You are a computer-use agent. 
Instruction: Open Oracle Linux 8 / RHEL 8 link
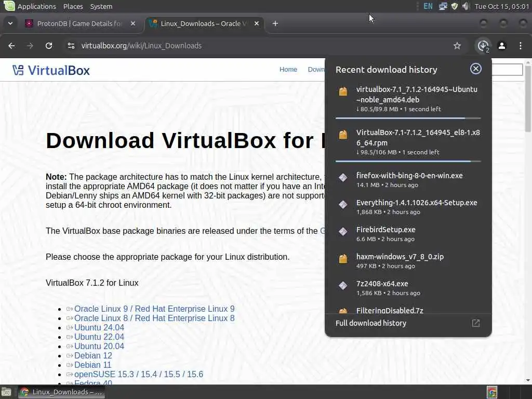tap(154, 318)
